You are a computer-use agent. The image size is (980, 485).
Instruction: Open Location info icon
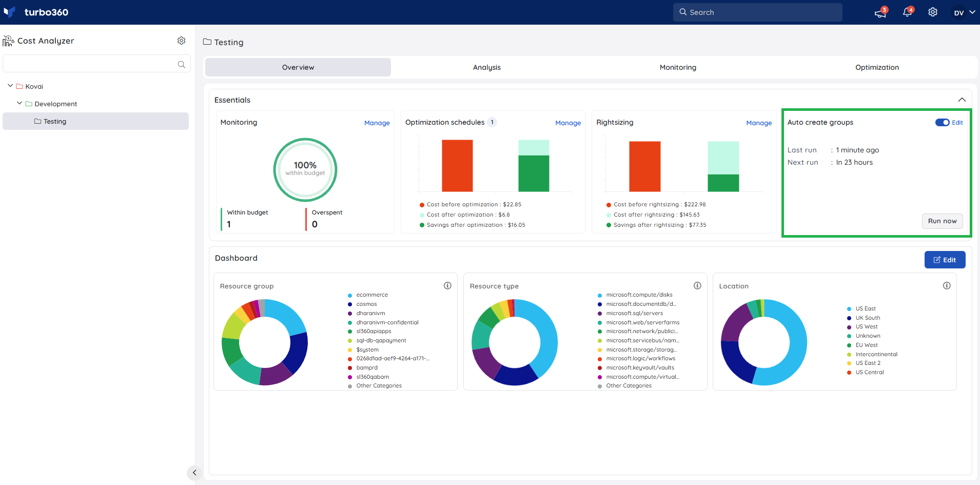click(x=947, y=286)
